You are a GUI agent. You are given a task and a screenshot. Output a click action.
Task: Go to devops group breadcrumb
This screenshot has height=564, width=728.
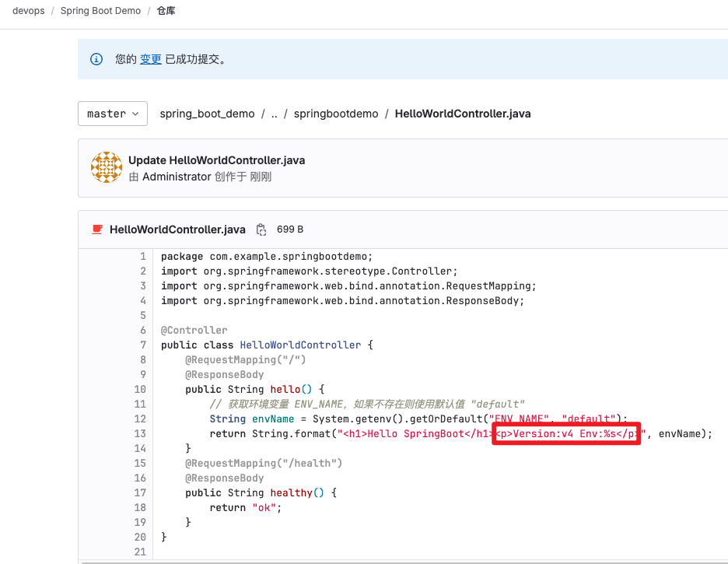click(29, 11)
